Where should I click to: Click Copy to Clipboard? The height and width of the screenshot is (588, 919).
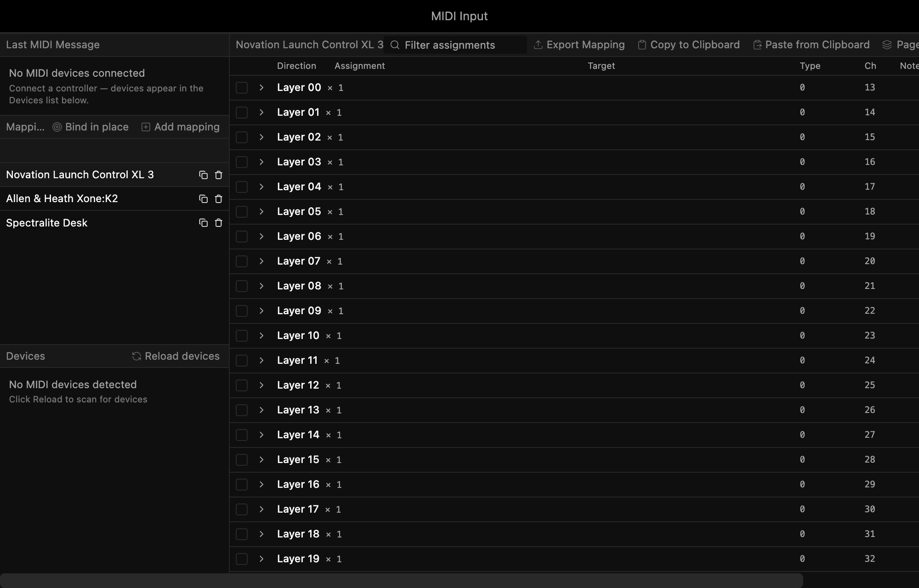pyautogui.click(x=688, y=45)
